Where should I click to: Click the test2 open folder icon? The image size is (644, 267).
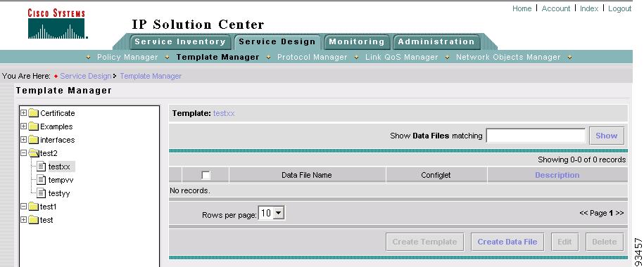34,153
